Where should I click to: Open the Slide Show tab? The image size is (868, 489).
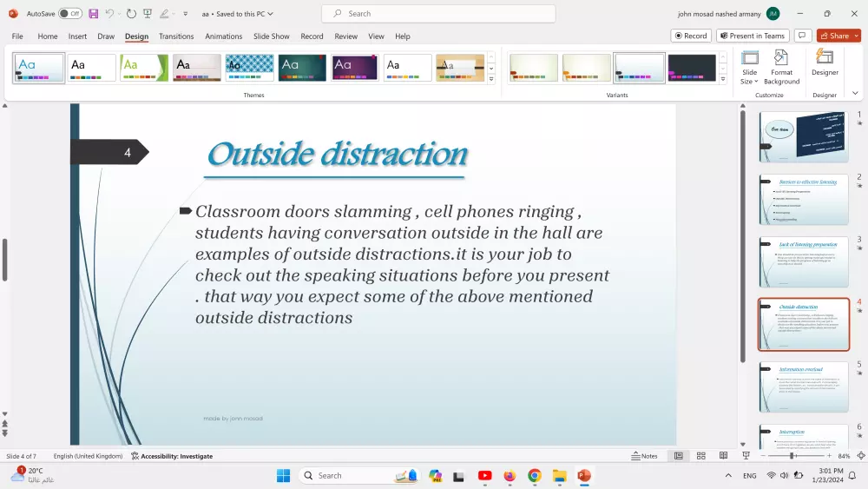tap(272, 36)
